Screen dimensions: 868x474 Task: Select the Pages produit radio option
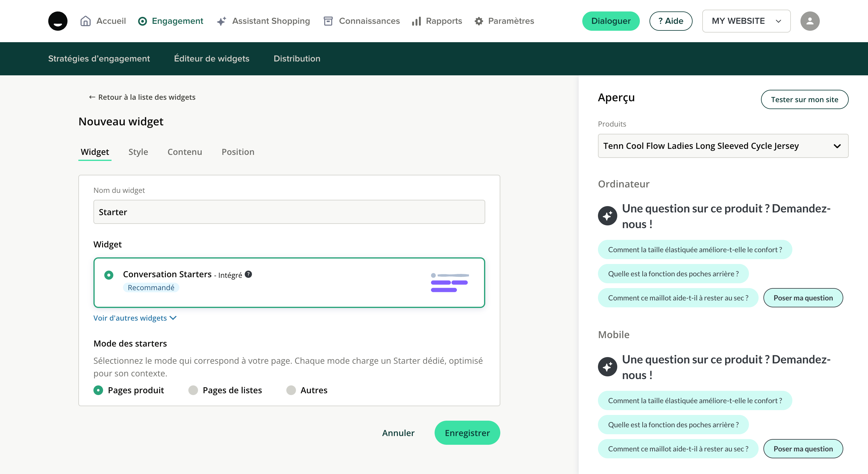point(98,390)
